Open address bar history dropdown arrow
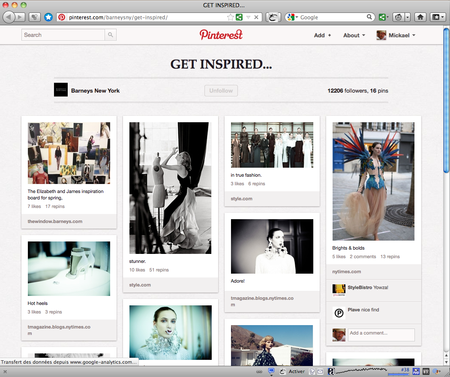The image size is (450, 377). pos(248,17)
